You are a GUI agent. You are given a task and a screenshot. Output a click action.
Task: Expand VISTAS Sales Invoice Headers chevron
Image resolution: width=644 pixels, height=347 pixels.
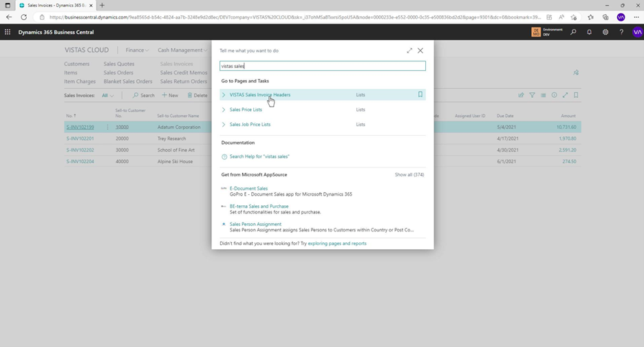(x=224, y=95)
